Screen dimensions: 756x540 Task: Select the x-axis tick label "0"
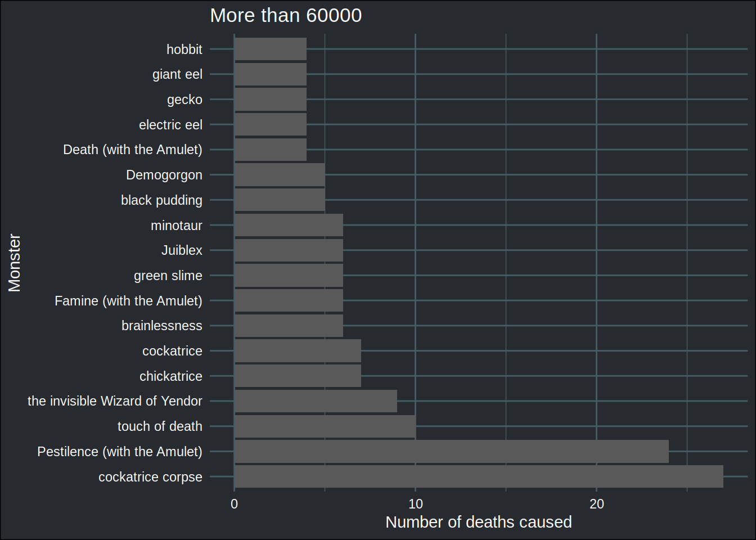pyautogui.click(x=235, y=504)
